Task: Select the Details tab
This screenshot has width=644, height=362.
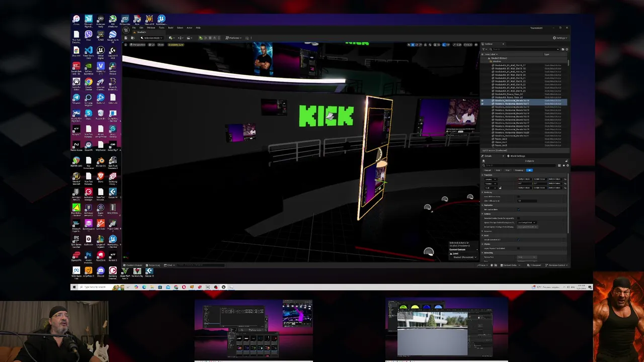Action: pos(488,156)
